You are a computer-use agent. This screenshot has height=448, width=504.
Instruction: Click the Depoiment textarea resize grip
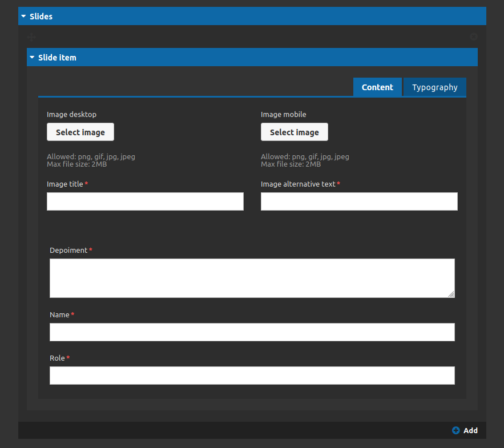pyautogui.click(x=451, y=294)
